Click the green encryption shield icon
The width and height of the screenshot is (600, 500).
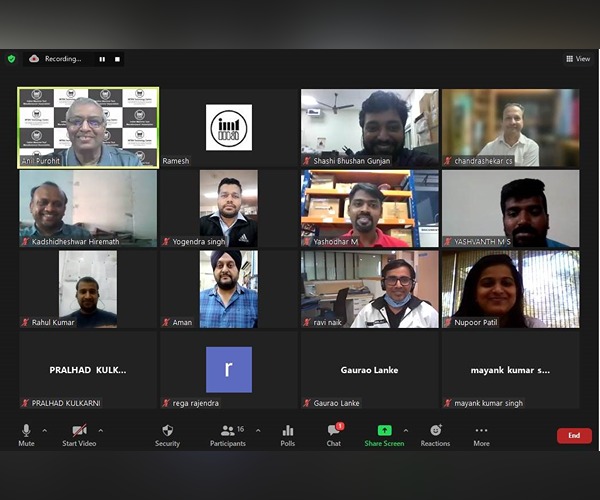pos(11,59)
